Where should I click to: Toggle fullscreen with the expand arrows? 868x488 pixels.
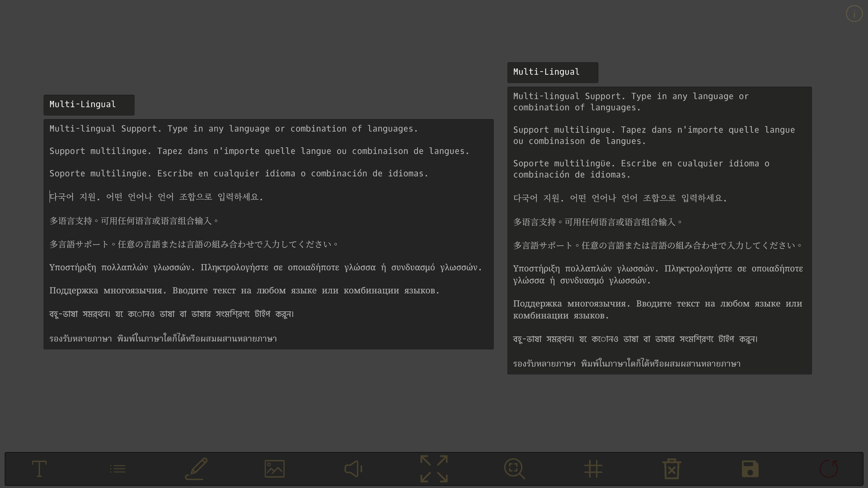coord(434,469)
